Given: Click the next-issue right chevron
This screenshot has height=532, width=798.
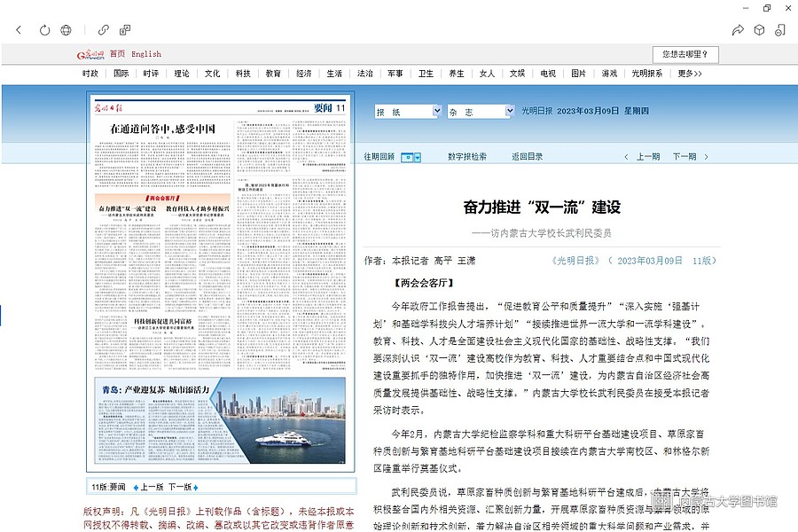Looking at the screenshot, I should pos(706,157).
